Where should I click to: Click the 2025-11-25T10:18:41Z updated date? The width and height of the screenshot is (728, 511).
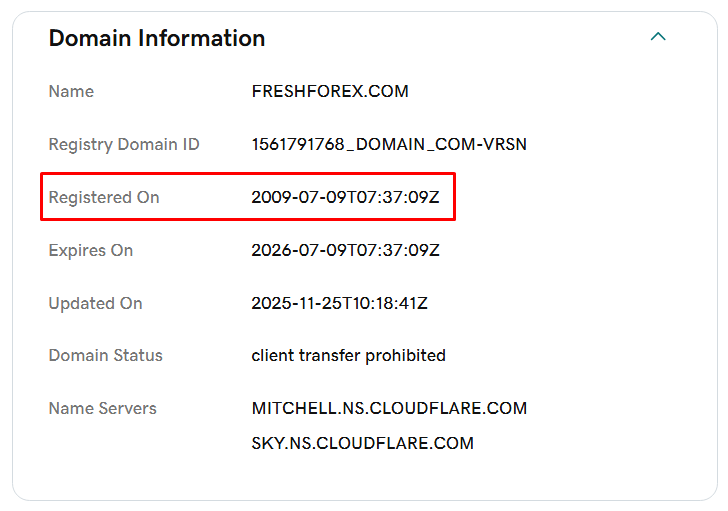pos(339,303)
